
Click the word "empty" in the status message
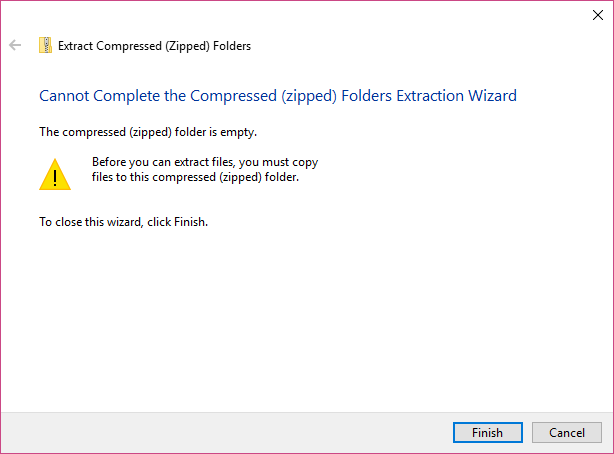point(251,132)
